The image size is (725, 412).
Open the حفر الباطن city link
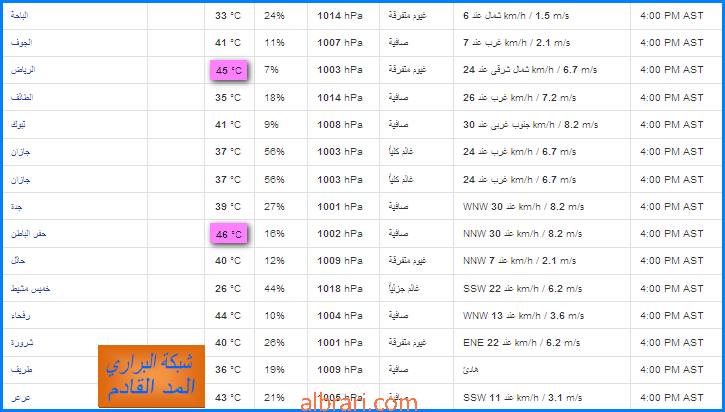[29, 234]
